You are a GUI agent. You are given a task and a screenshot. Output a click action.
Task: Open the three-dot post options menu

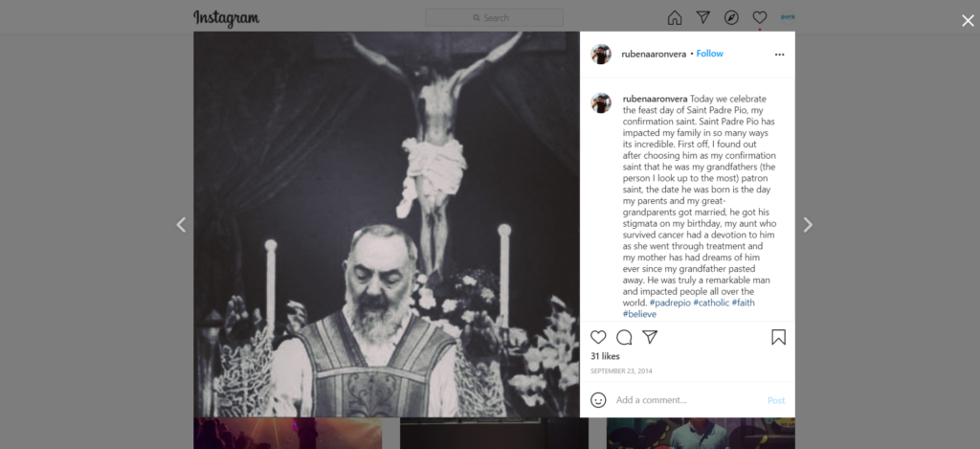click(779, 55)
